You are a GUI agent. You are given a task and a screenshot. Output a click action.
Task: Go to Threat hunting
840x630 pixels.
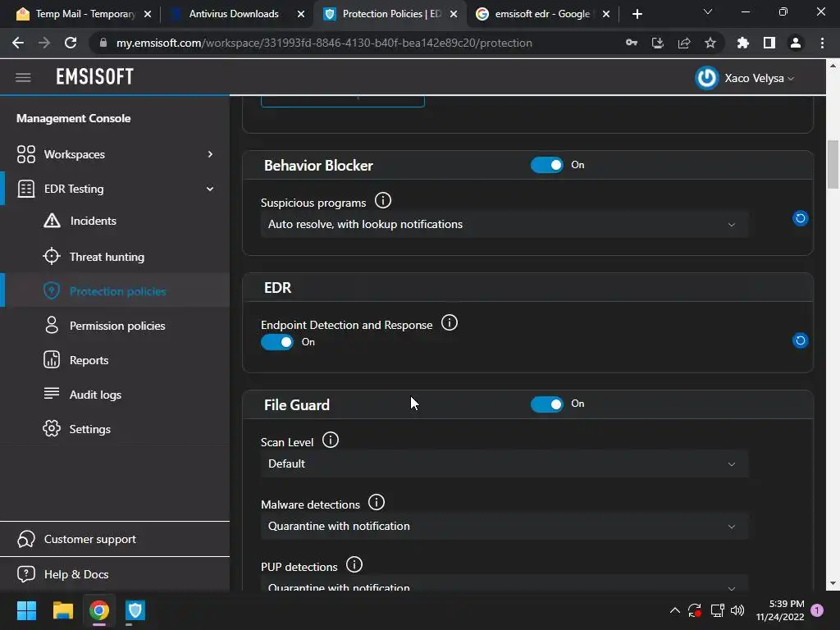click(107, 257)
